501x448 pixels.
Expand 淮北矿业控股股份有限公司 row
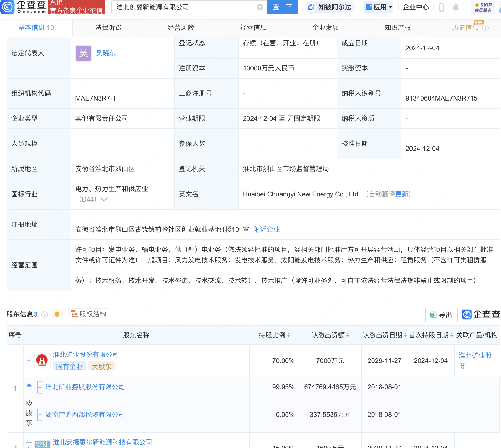click(40, 387)
